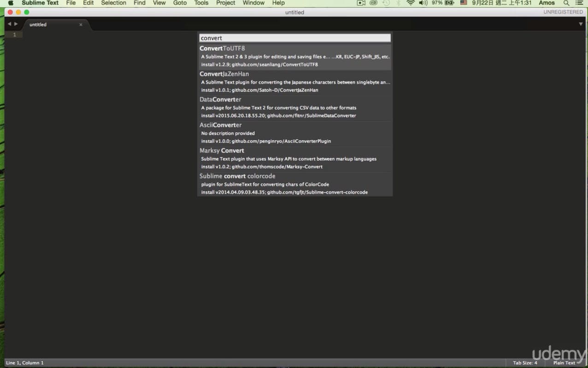The width and height of the screenshot is (588, 368).
Task: Click the screen recording menu bar icon
Action: click(361, 3)
